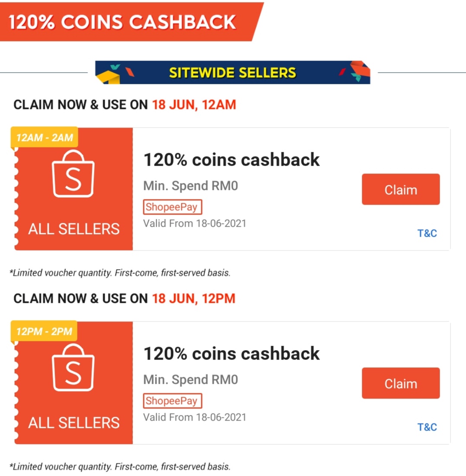Open T&C for the 12AM voucher

(x=427, y=233)
